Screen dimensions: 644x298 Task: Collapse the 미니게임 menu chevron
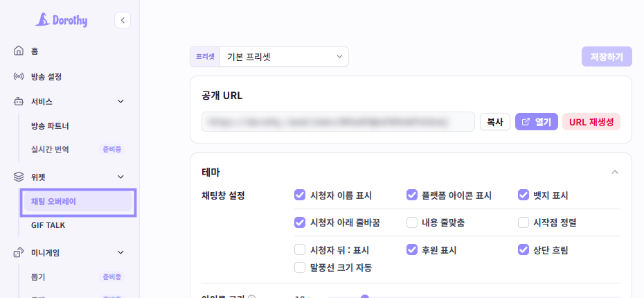point(120,252)
